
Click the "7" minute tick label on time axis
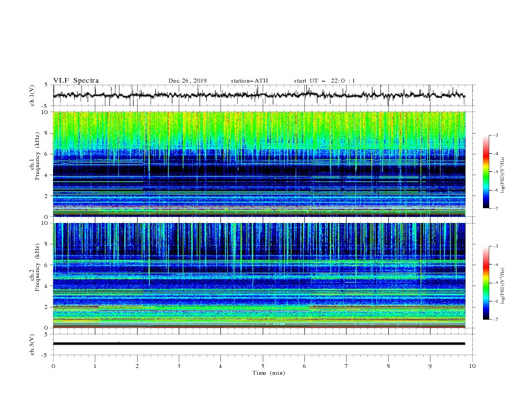347,366
